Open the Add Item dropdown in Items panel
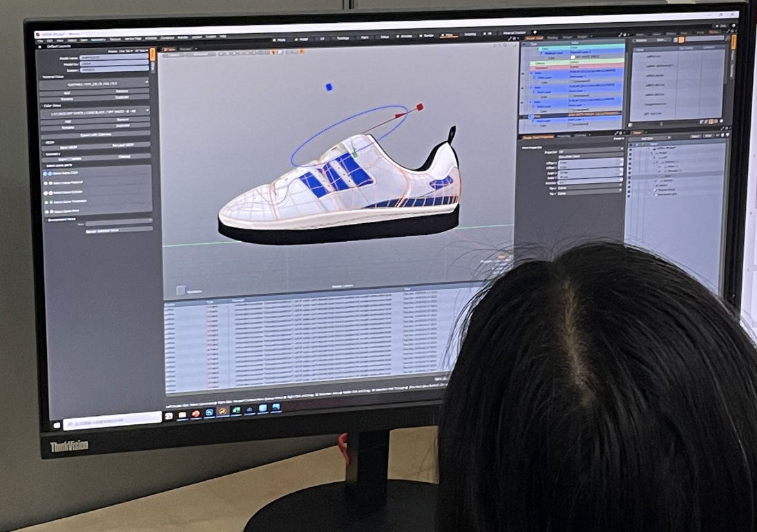 [651, 138]
